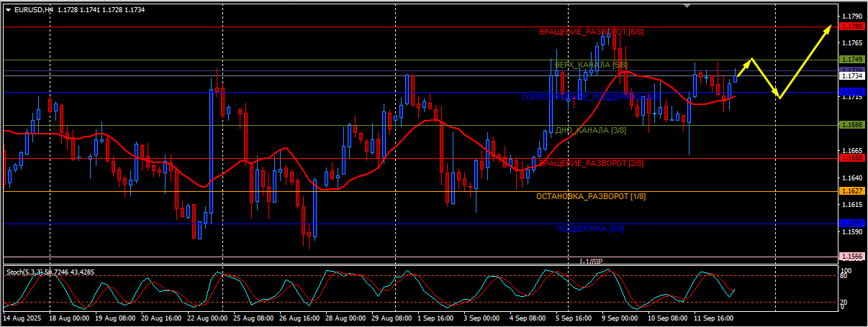Click the Stoch(5,3,3) indicator label
The height and width of the screenshot is (327, 868).
click(x=24, y=272)
